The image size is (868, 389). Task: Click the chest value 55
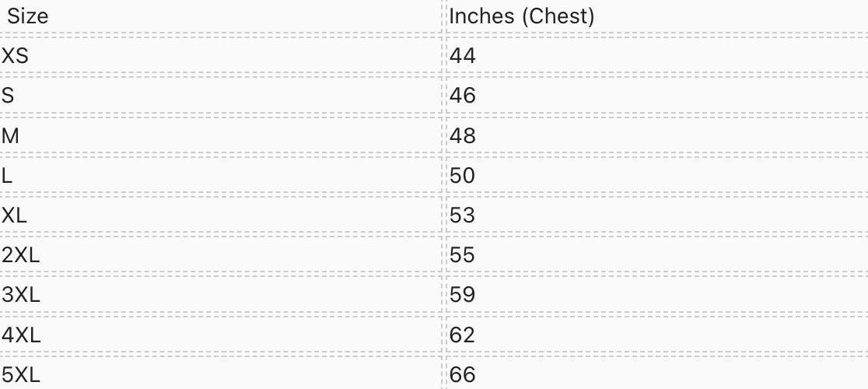[462, 255]
